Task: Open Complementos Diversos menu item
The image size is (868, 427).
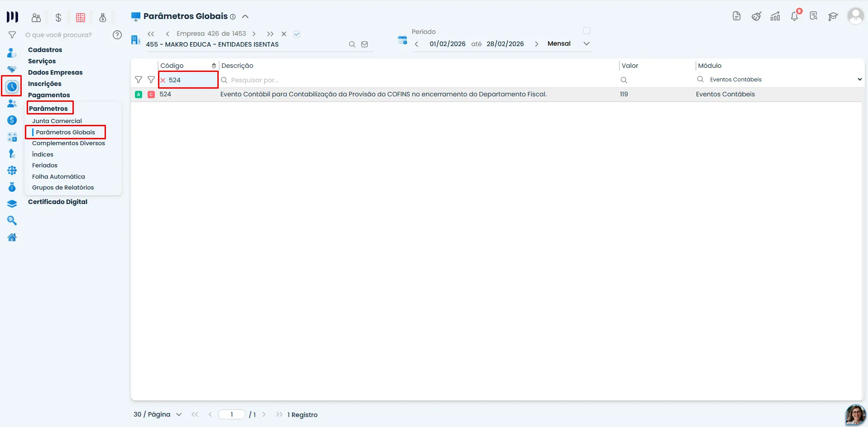Action: point(68,143)
